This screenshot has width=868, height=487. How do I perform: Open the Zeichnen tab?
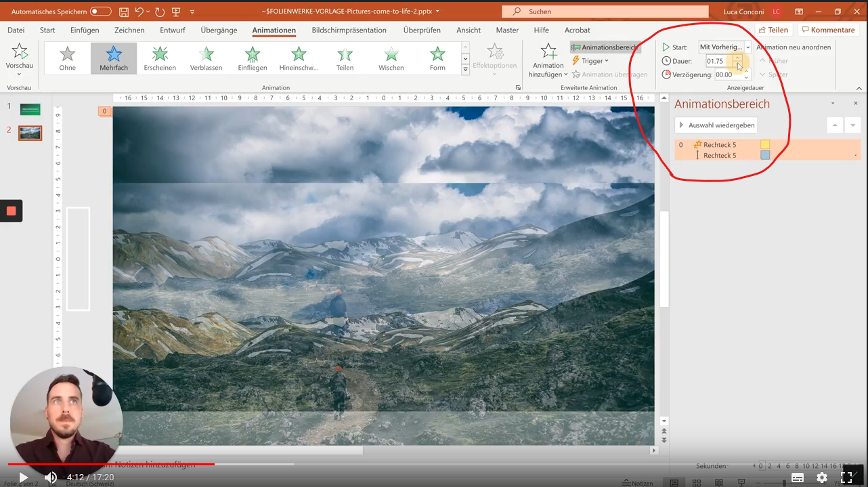coord(129,30)
